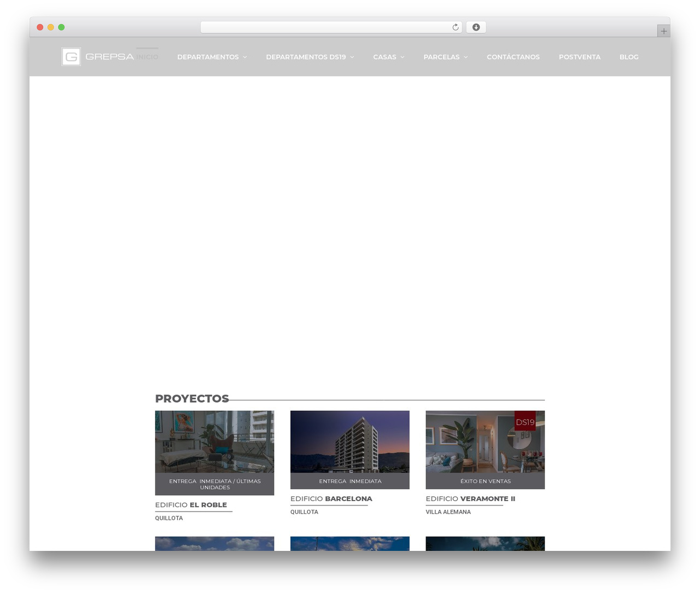Open the Edificio Veramonte II link
The width and height of the screenshot is (700, 593).
click(x=470, y=499)
